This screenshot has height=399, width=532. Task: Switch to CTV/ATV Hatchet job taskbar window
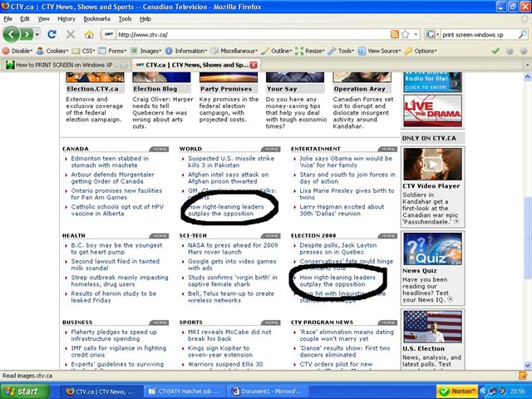tap(184, 392)
